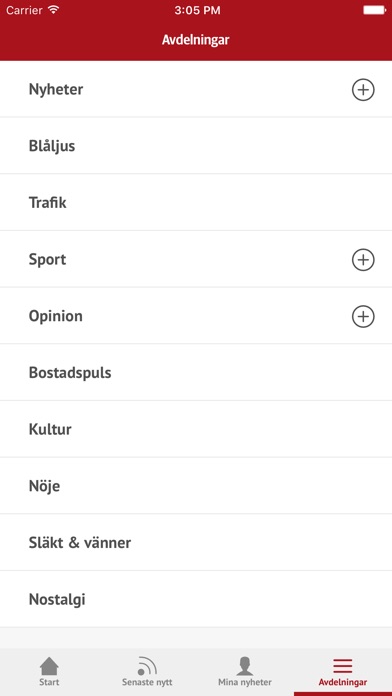Open the Sport section label
The height and width of the screenshot is (696, 392).
48,260
